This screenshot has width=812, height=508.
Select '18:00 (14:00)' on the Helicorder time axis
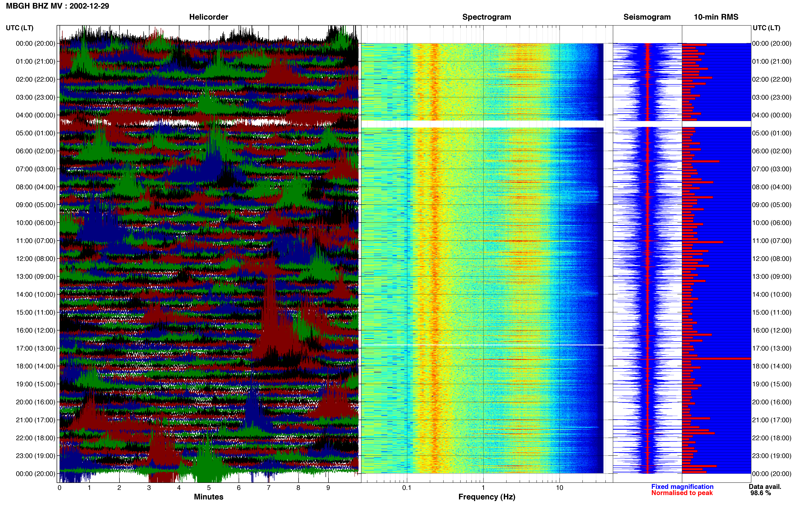click(36, 366)
